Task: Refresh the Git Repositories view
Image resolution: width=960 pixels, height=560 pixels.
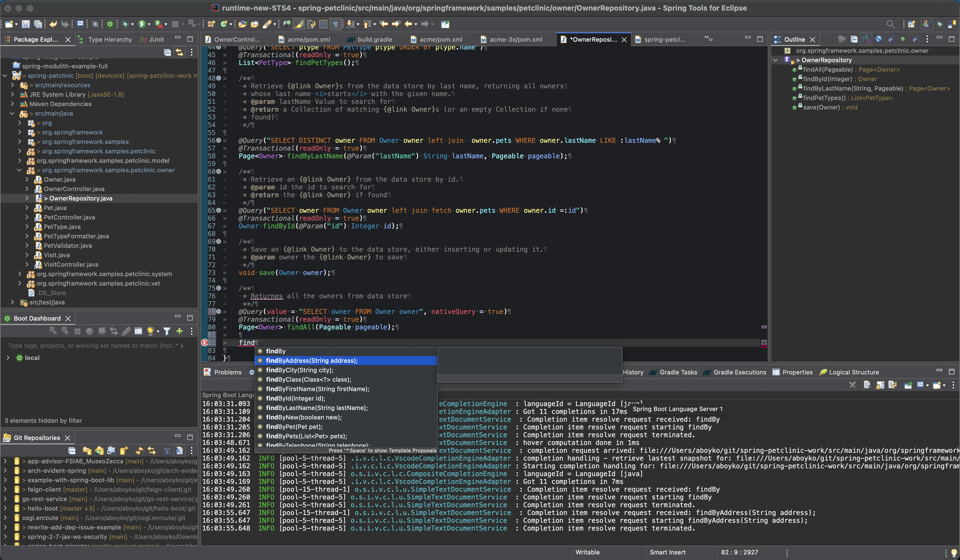Action: (x=139, y=451)
